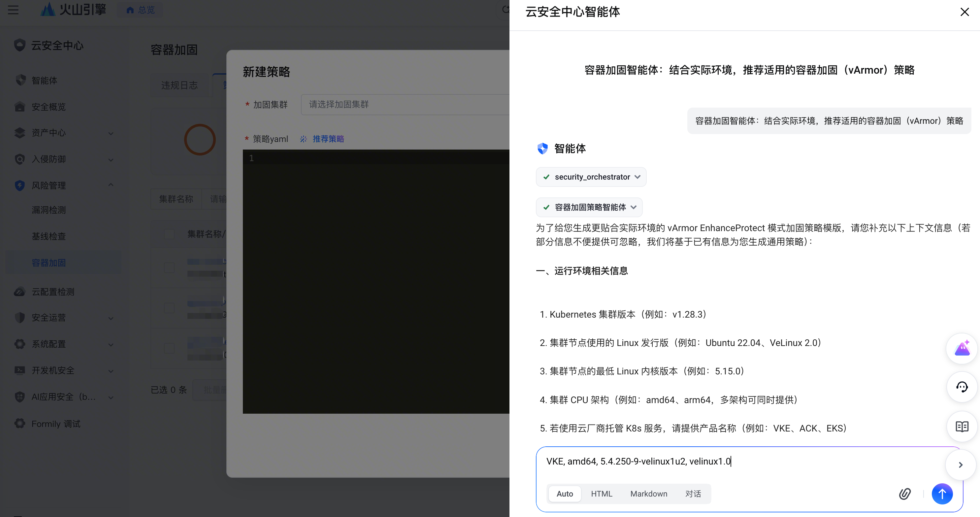
Task: Click the attachment paperclip icon in chat
Action: (905, 494)
